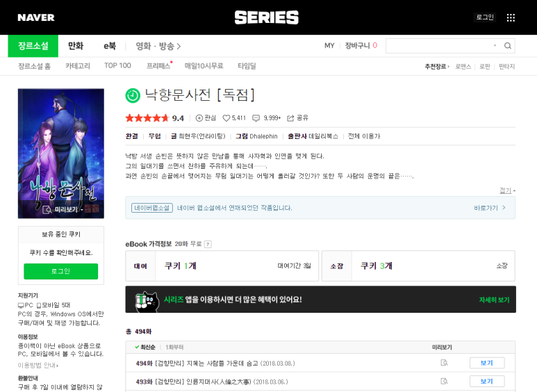This screenshot has height=392, width=537.
Task: Open 장르소설 홈 submenu
Action: (34, 66)
